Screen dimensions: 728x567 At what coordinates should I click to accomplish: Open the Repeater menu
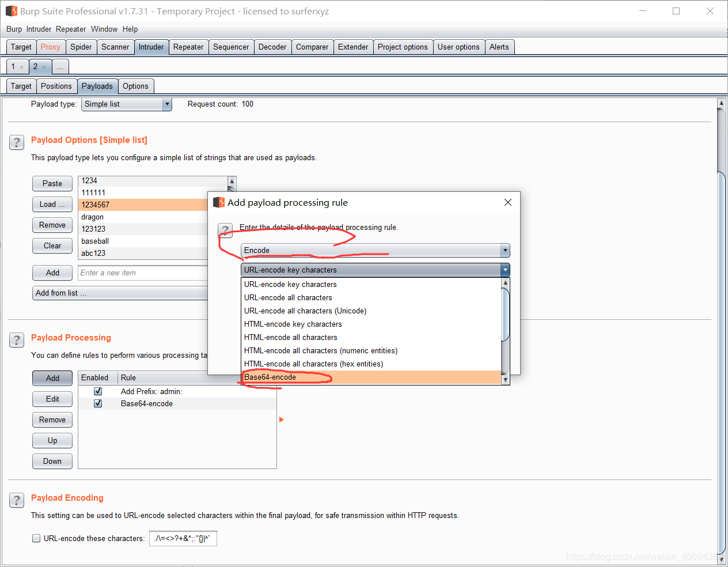(71, 29)
